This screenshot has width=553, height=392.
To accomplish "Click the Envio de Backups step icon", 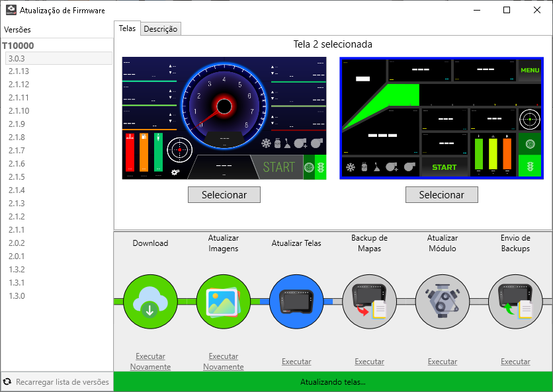I will (515, 302).
